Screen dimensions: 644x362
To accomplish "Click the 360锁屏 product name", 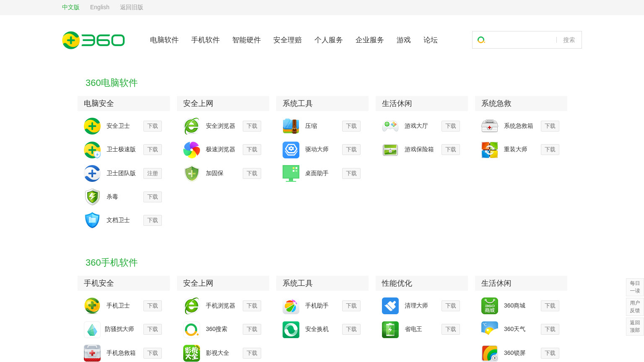I will (515, 353).
